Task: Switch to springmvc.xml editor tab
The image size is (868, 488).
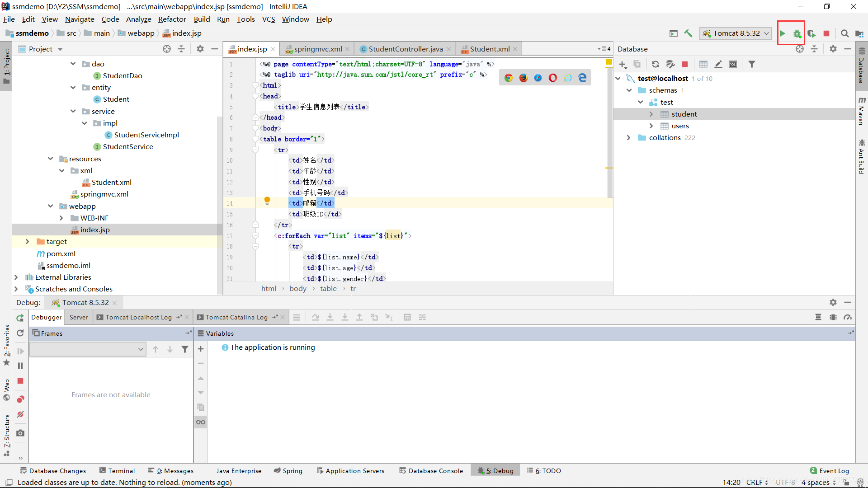Action: (x=317, y=49)
